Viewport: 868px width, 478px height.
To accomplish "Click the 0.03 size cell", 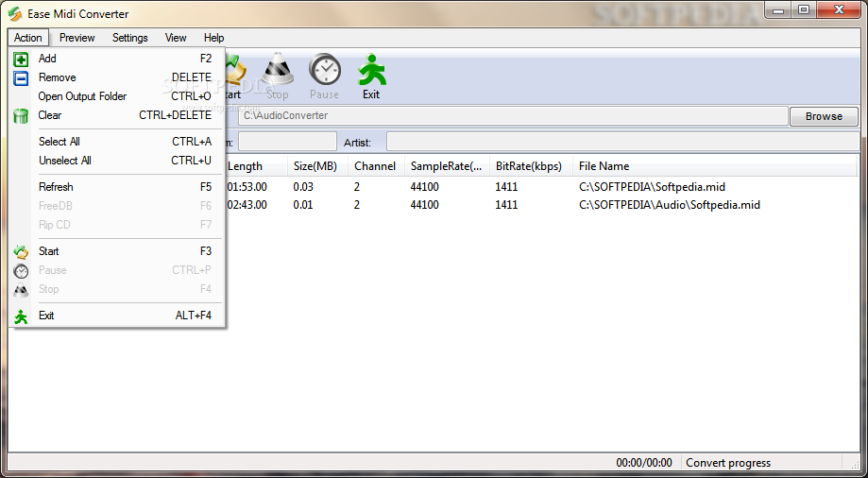I will pyautogui.click(x=303, y=187).
